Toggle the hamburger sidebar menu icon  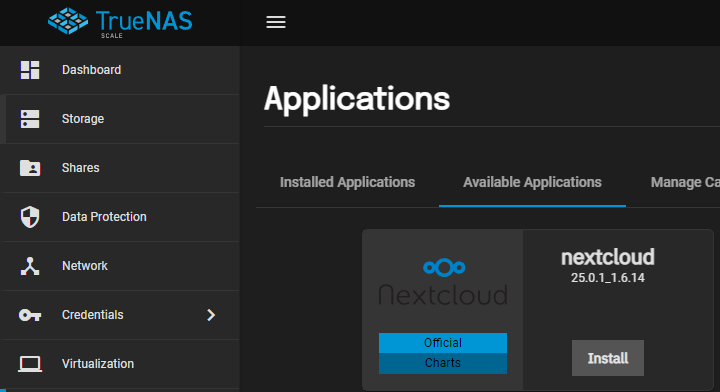click(276, 22)
